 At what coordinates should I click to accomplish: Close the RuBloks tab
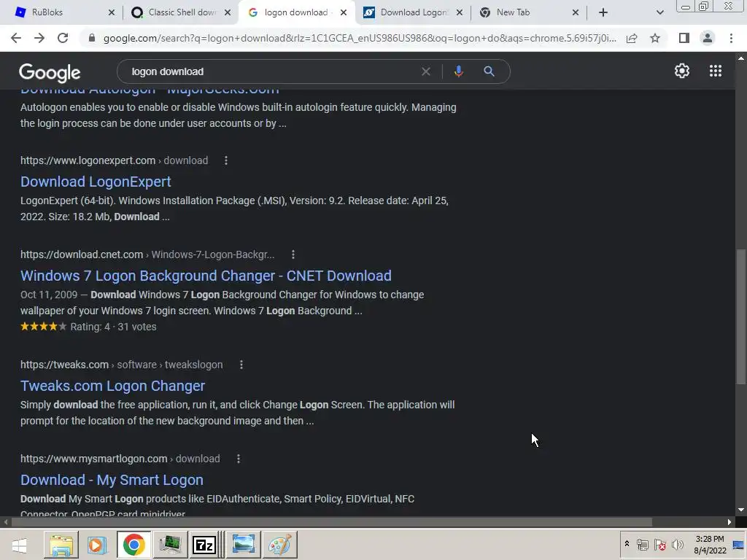(112, 12)
